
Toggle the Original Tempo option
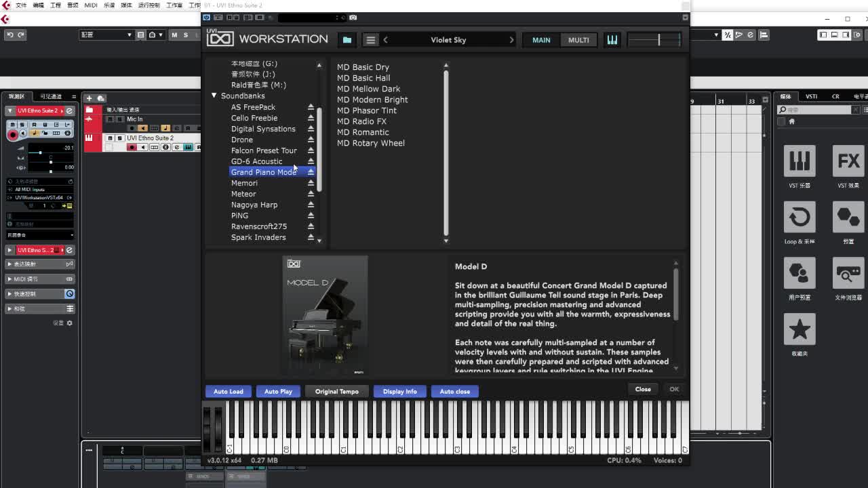(336, 391)
